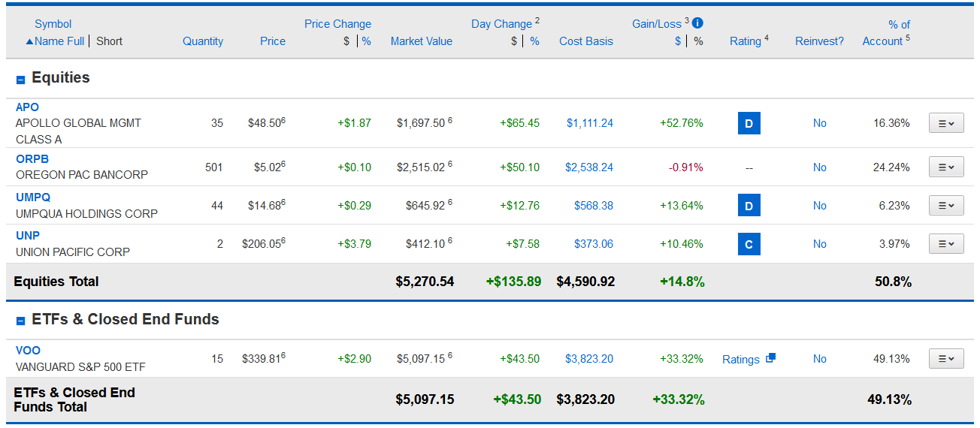Switch names to Short view
The width and height of the screenshot is (980, 428).
(x=109, y=41)
